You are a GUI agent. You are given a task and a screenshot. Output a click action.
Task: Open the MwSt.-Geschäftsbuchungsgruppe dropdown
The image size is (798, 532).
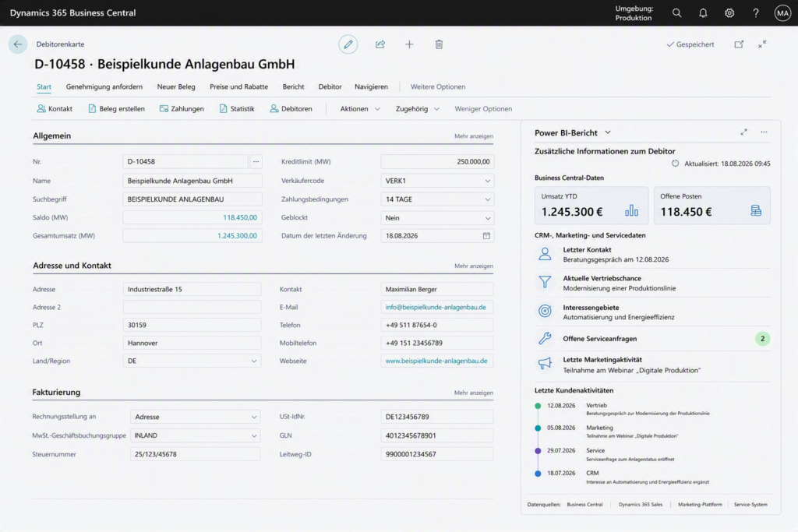(x=253, y=436)
